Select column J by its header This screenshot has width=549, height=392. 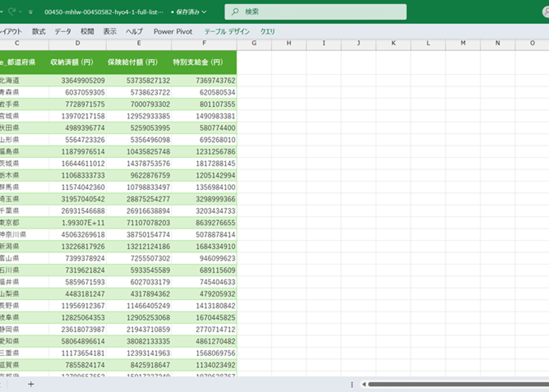(x=358, y=43)
